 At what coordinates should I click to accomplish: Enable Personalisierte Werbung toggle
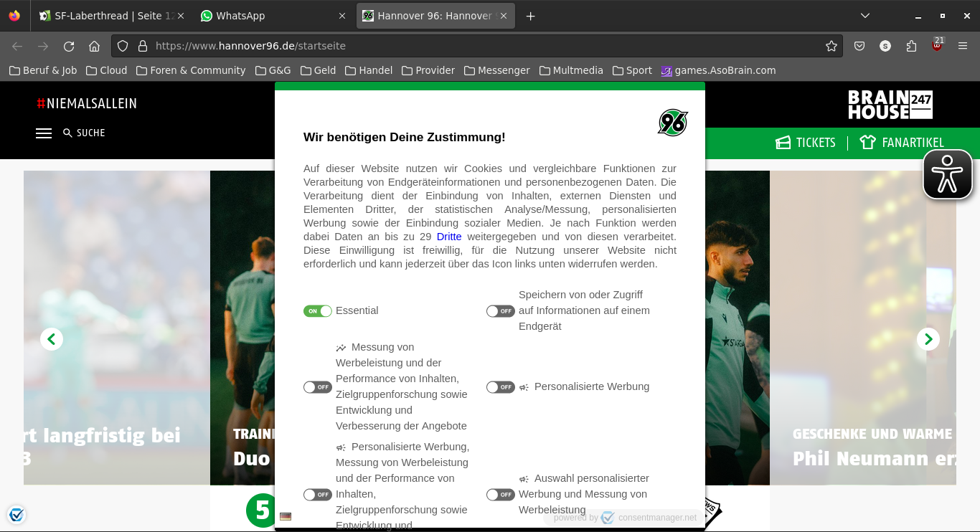point(501,387)
